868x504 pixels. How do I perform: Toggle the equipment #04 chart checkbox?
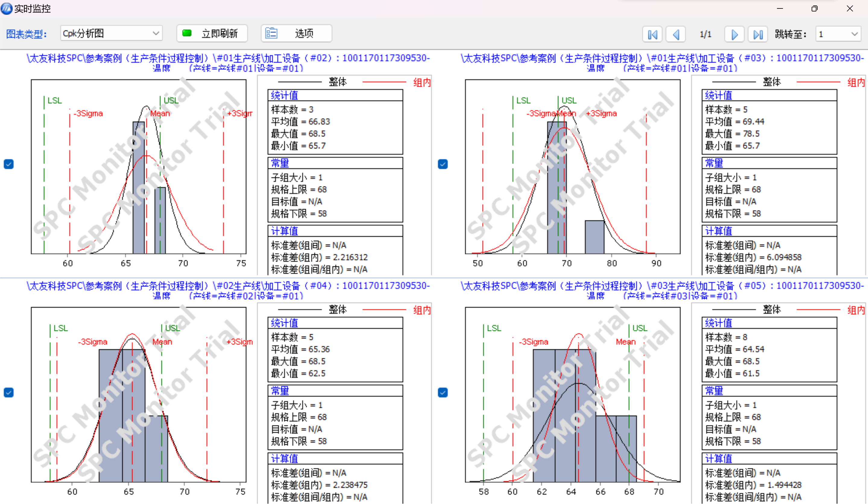coord(9,392)
